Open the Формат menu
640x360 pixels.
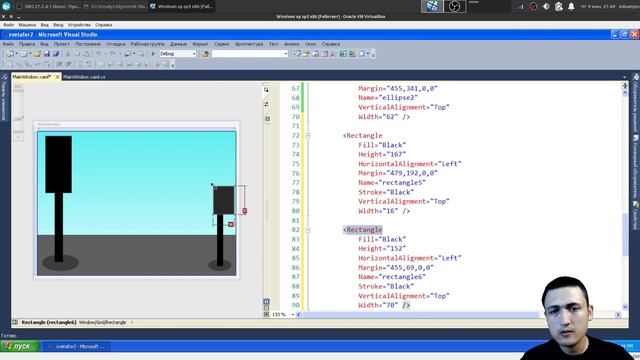[x=200, y=44]
